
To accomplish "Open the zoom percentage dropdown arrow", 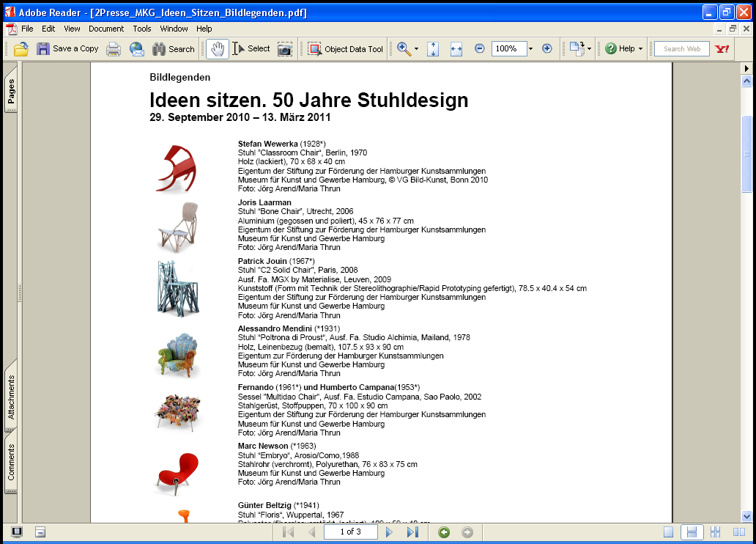I will point(530,48).
